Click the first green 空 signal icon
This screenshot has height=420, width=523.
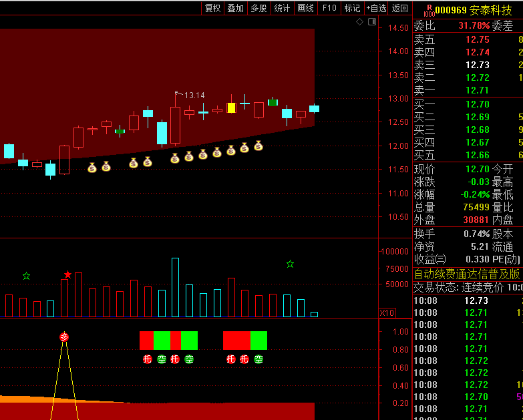(162, 359)
